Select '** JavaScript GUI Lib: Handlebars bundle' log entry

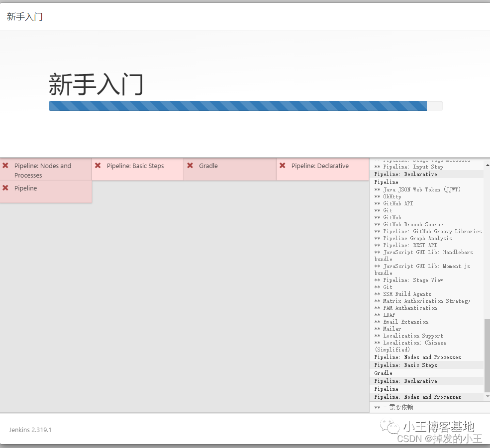tap(424, 256)
